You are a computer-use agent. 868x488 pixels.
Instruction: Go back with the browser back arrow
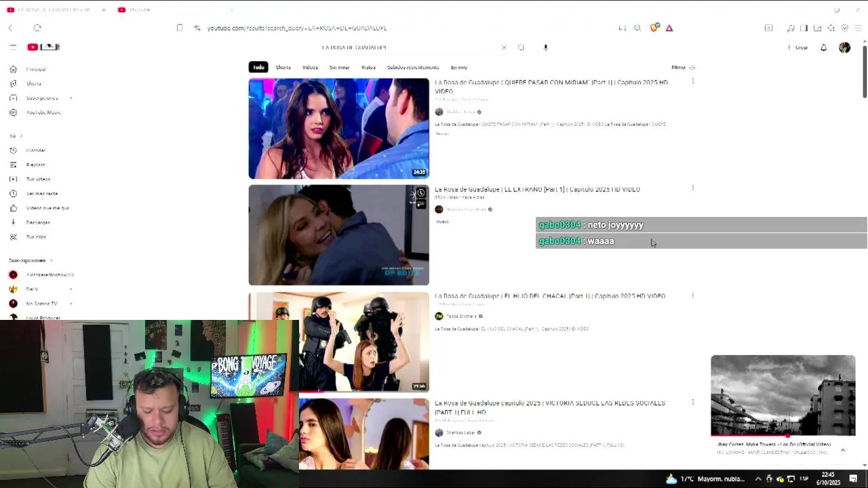click(11, 28)
